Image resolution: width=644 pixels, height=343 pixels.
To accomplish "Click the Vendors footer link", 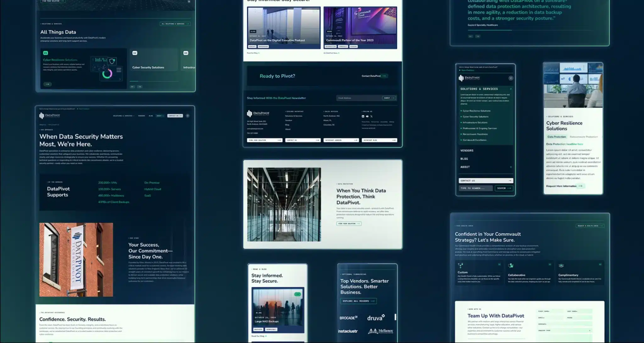I will click(x=289, y=120).
